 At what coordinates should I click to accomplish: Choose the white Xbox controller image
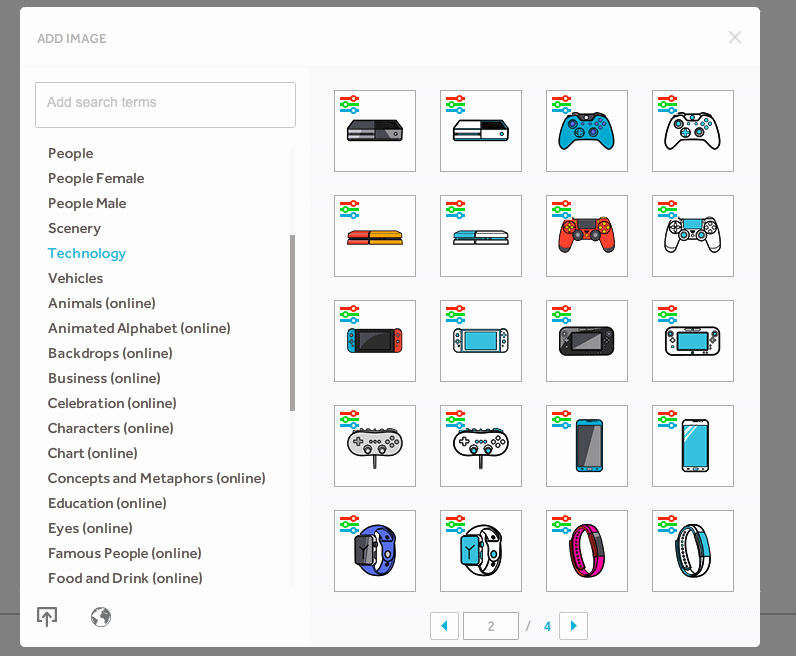693,131
